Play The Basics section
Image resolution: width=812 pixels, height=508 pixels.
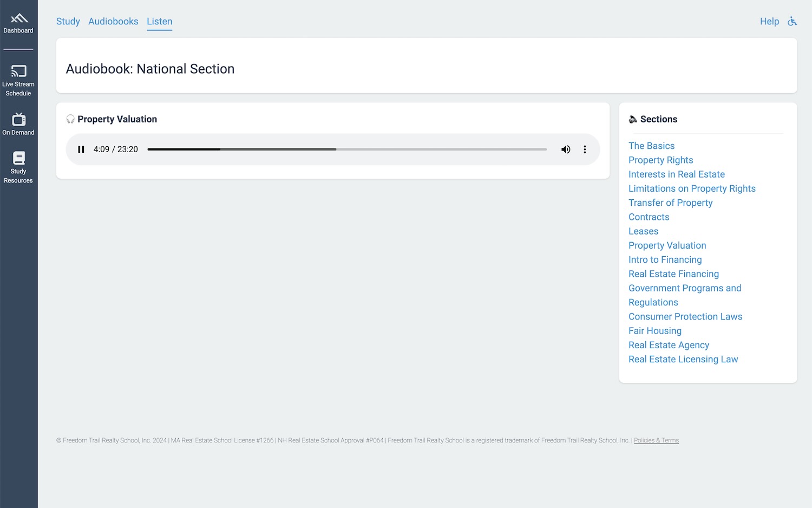click(651, 146)
